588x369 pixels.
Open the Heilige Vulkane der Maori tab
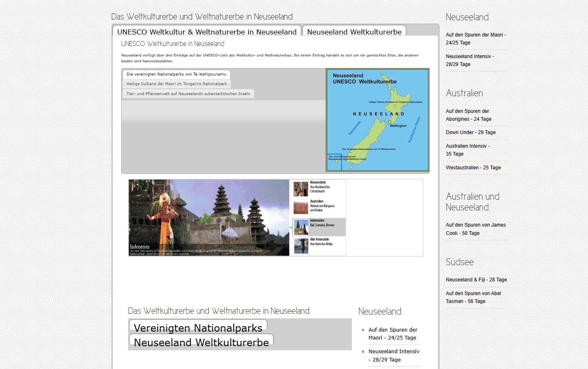point(177,84)
